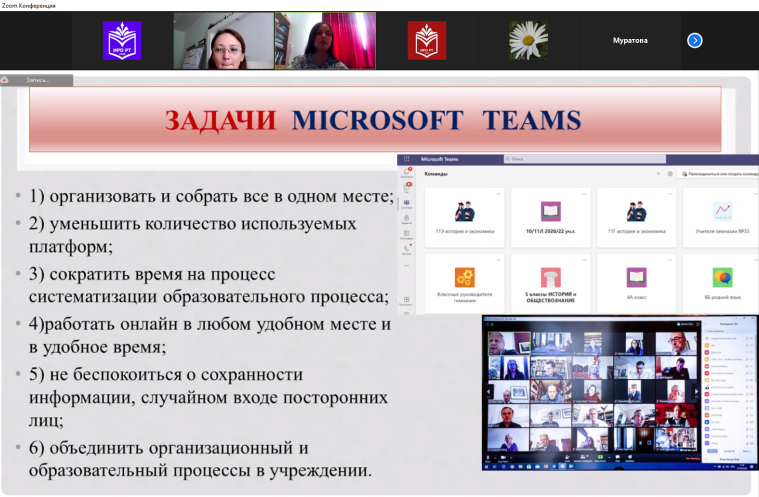Image resolution: width=759 pixels, height=497 pixels.
Task: Open the Calls phone icon in Teams sidebar
Action: (x=407, y=250)
